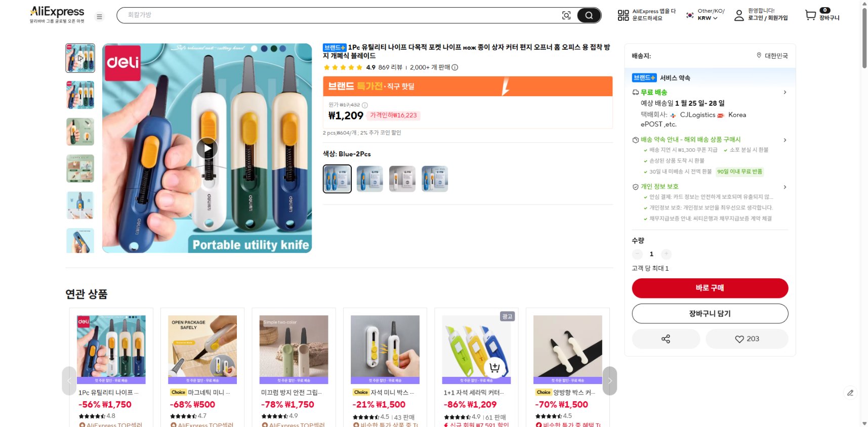
Task: Click the search magnifier button
Action: pyautogui.click(x=588, y=15)
